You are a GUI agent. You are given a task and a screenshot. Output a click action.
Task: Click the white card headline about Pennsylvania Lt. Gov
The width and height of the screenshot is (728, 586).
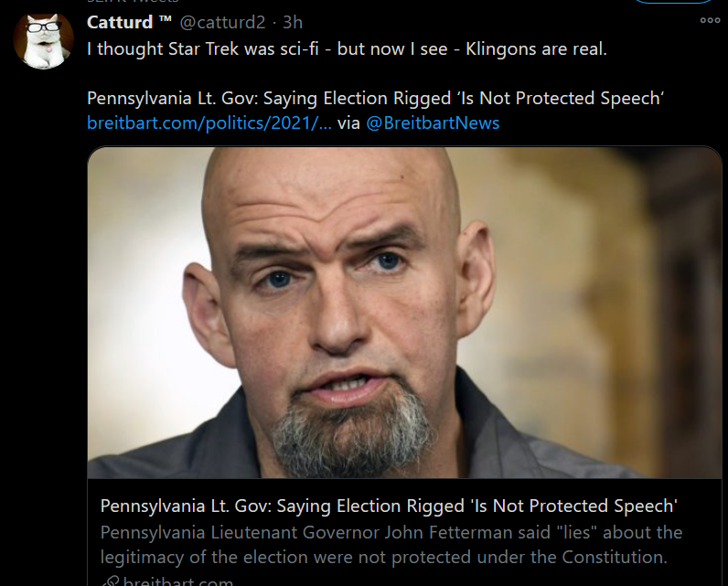click(388, 506)
